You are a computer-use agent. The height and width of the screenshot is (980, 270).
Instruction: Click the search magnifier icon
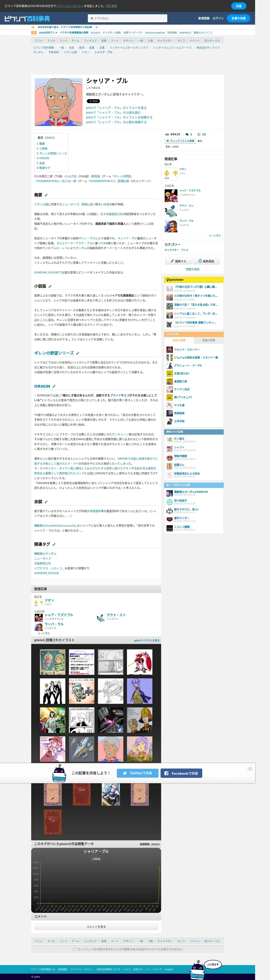coord(92,18)
